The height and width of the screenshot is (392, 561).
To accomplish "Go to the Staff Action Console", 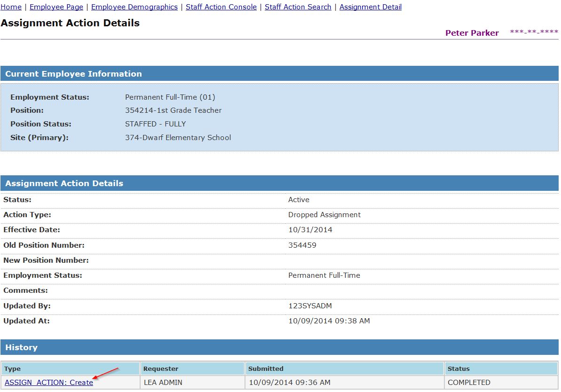I will tap(221, 7).
